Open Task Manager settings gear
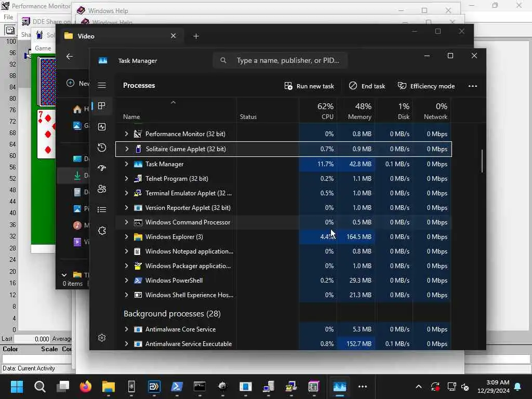This screenshot has height=399, width=532. pos(102,338)
